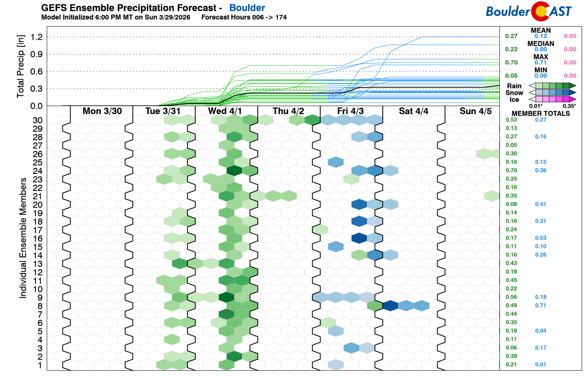588x378 pixels.
Task: Click ensemble member number 15 on the axis
Action: 38,247
